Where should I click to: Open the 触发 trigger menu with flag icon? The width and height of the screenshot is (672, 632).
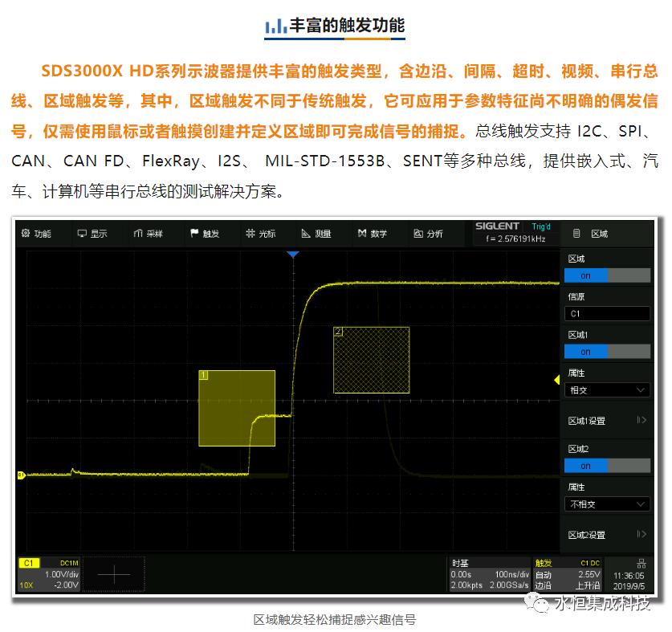pos(205,234)
